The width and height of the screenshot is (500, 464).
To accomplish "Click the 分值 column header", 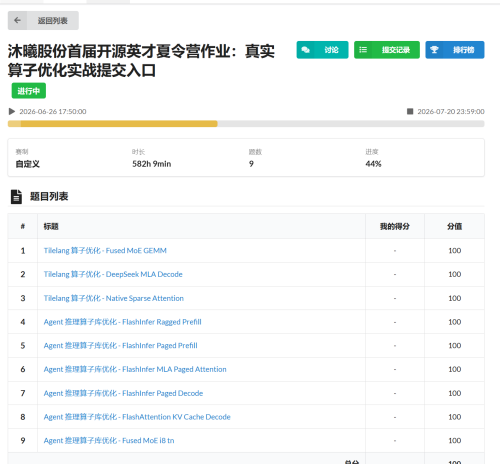I will click(454, 226).
